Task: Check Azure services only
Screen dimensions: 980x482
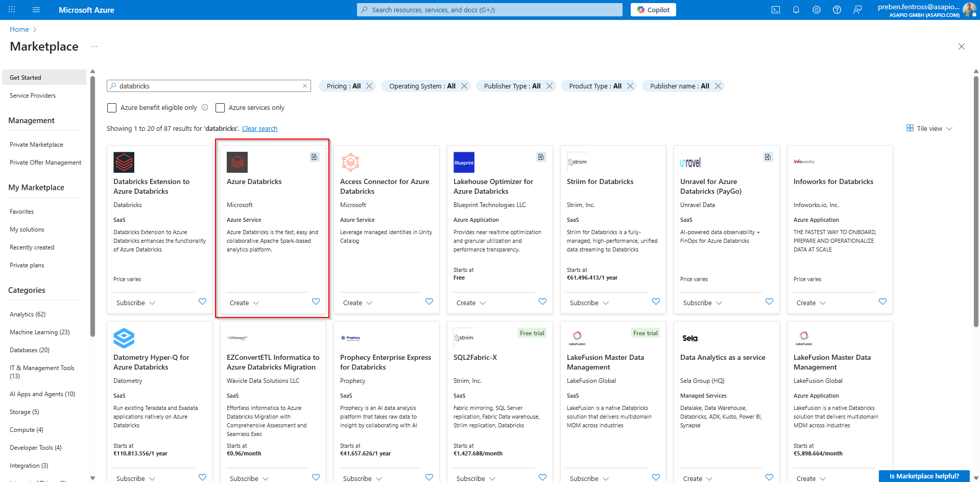Action: [220, 108]
